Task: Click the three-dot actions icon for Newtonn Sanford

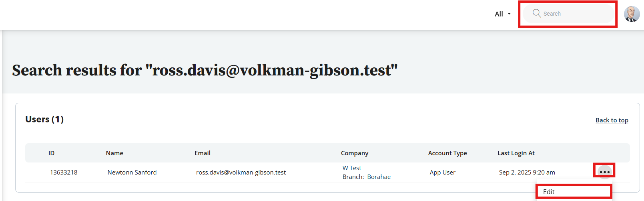Action: tap(604, 172)
